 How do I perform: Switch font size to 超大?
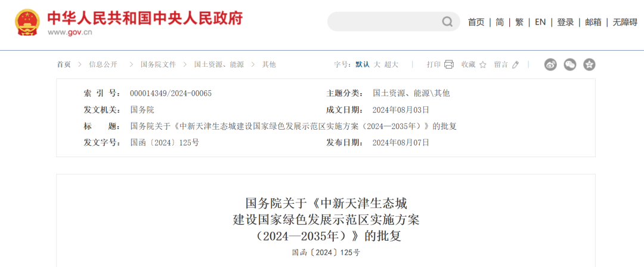pos(391,65)
